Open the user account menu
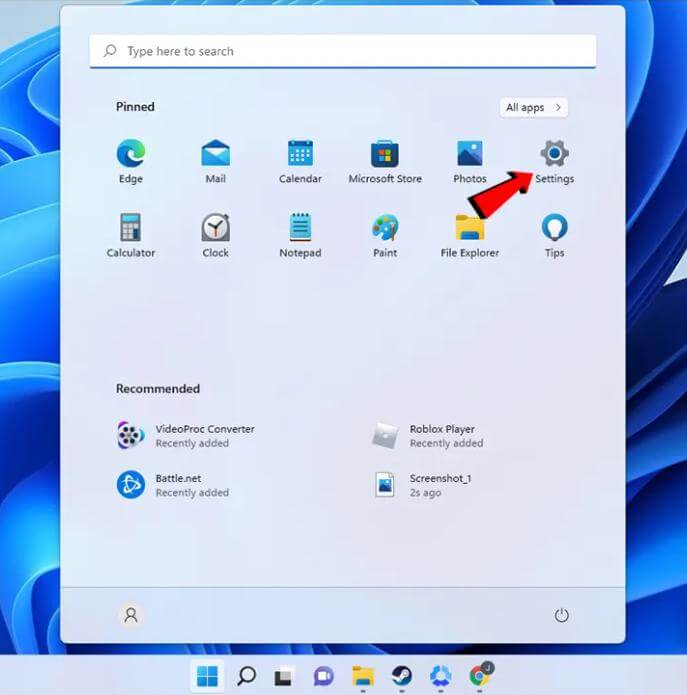The height and width of the screenshot is (695, 687). (x=131, y=615)
